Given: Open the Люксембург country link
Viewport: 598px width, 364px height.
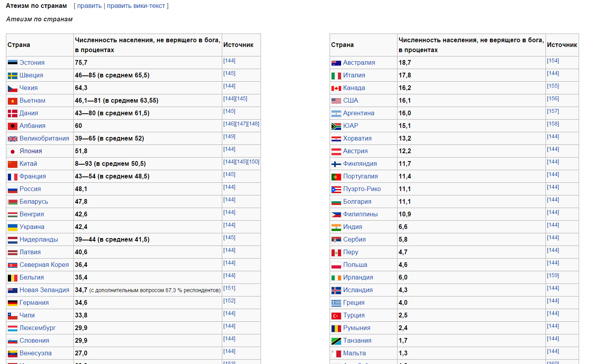Looking at the screenshot, I should (x=37, y=328).
